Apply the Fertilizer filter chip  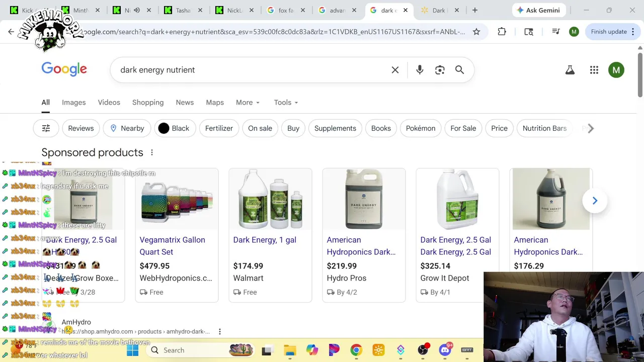pyautogui.click(x=219, y=128)
